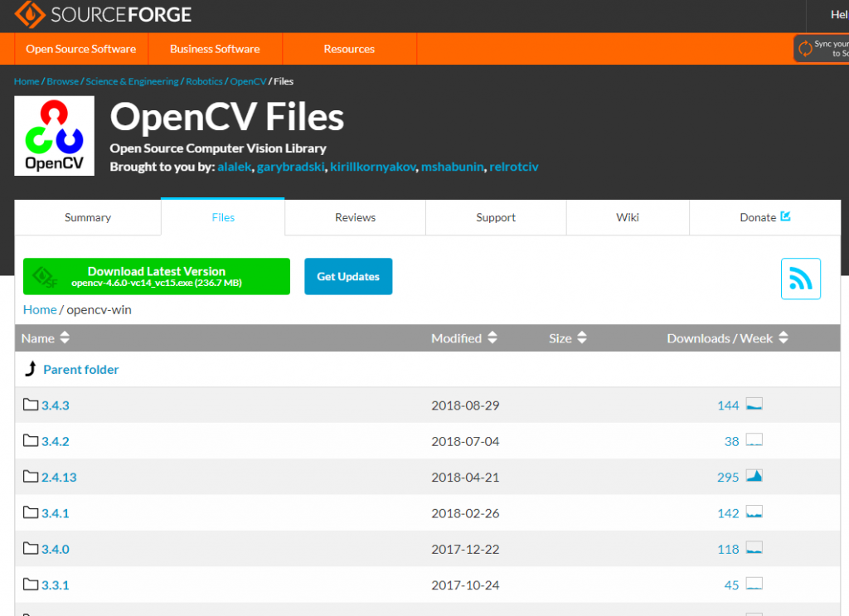The height and width of the screenshot is (616, 849).
Task: Click the Get Updates button
Action: click(x=348, y=277)
